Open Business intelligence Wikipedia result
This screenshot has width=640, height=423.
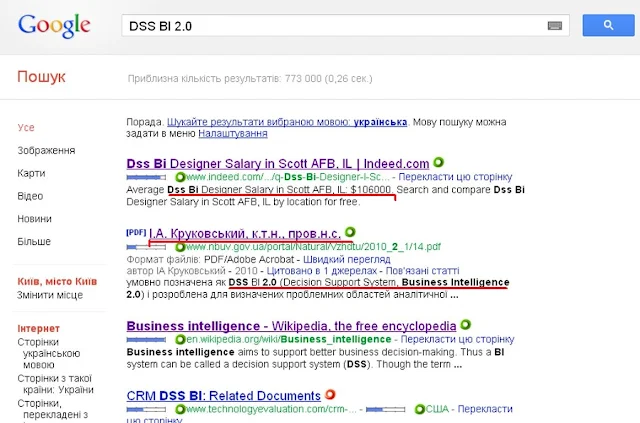pos(291,326)
